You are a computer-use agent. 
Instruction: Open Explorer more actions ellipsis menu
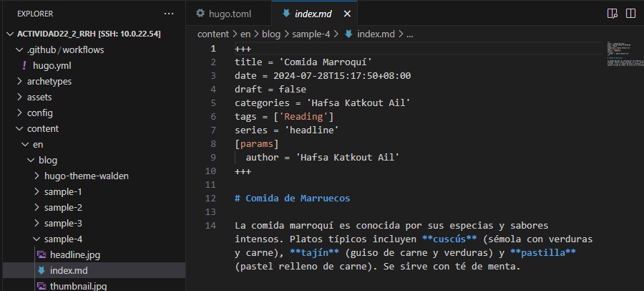coord(169,14)
